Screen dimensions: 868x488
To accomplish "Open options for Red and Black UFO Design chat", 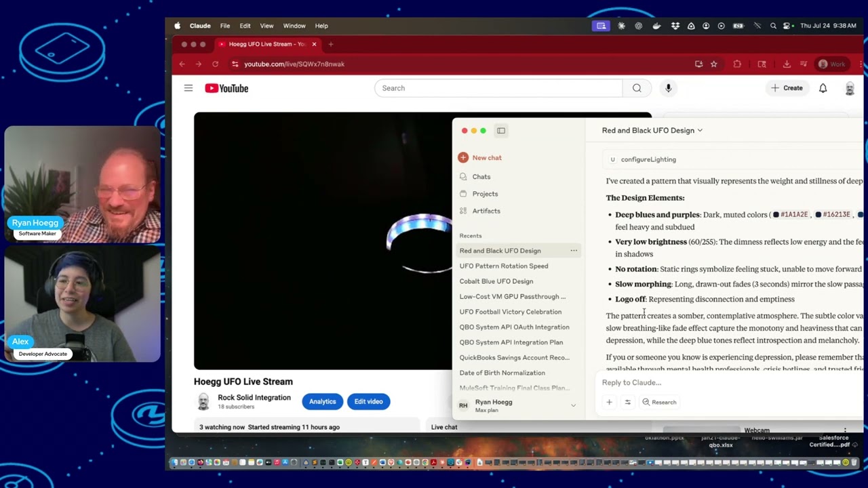I will 574,251.
